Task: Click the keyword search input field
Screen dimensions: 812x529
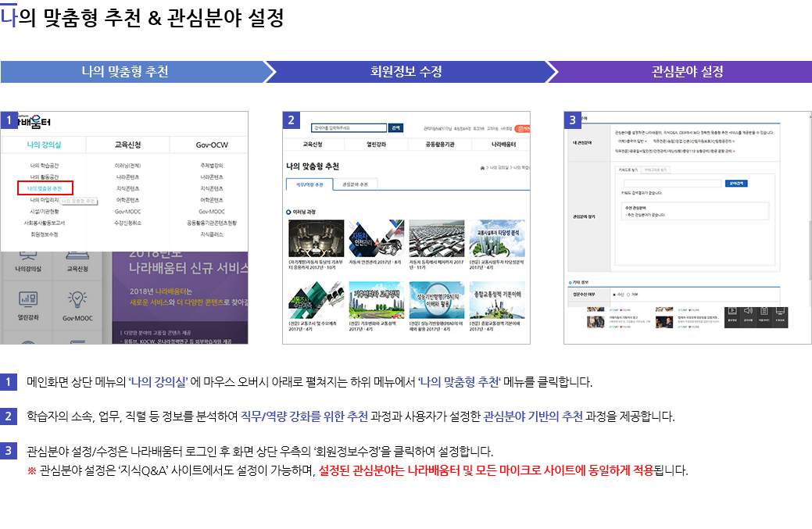Action: point(671,182)
